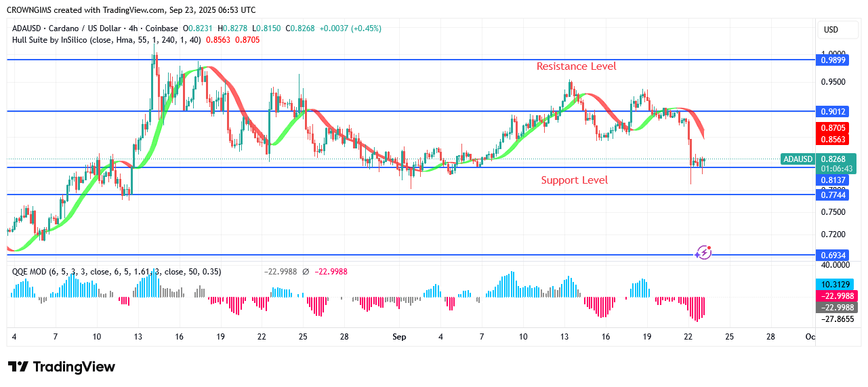Viewport: 868px width, 387px height.
Task: Click the TradingView logo
Action: tap(62, 367)
